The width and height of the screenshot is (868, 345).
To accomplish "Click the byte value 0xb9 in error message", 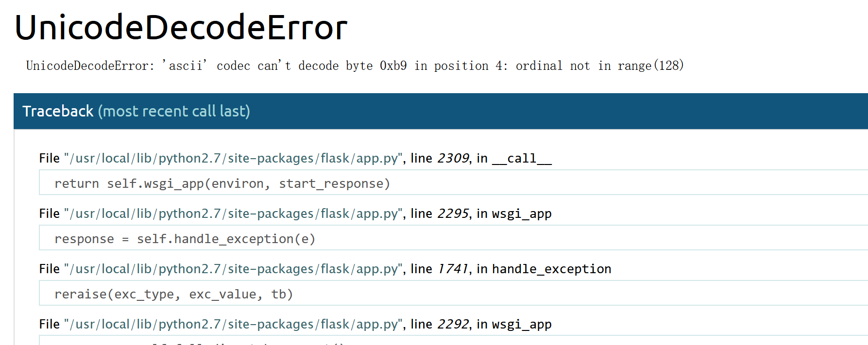I will [393, 66].
